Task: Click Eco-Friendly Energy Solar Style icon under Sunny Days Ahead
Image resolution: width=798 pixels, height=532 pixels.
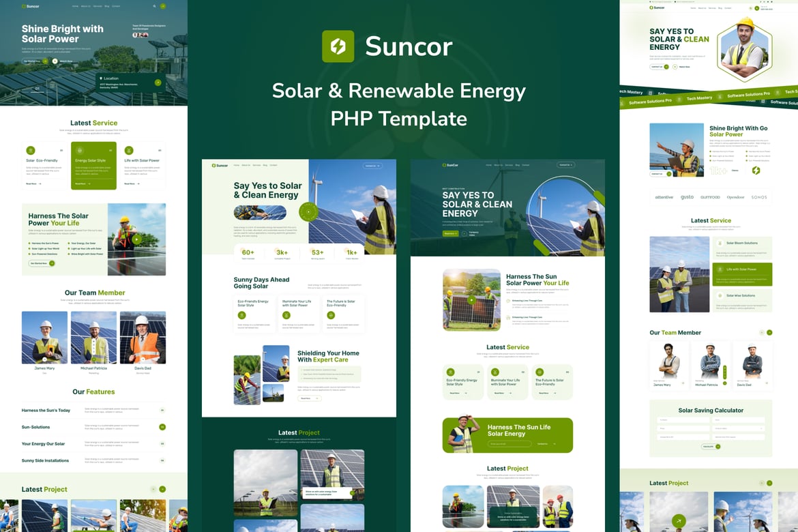Action: [241, 316]
